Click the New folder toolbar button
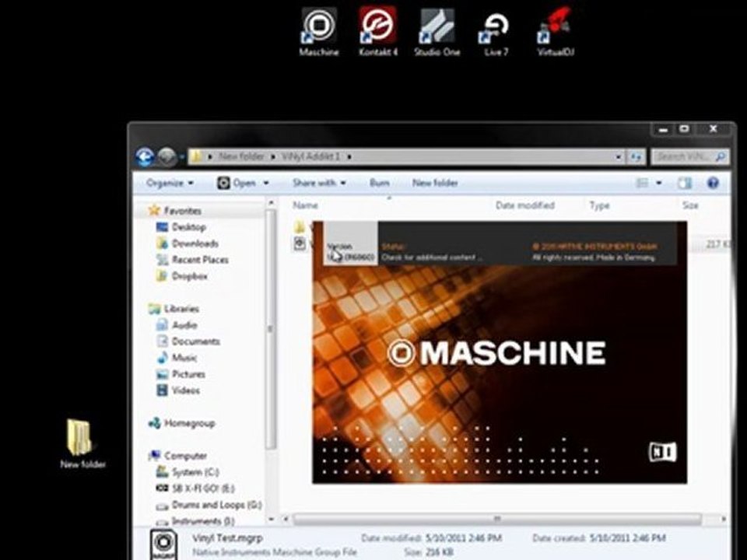747x560 pixels. coord(435,184)
